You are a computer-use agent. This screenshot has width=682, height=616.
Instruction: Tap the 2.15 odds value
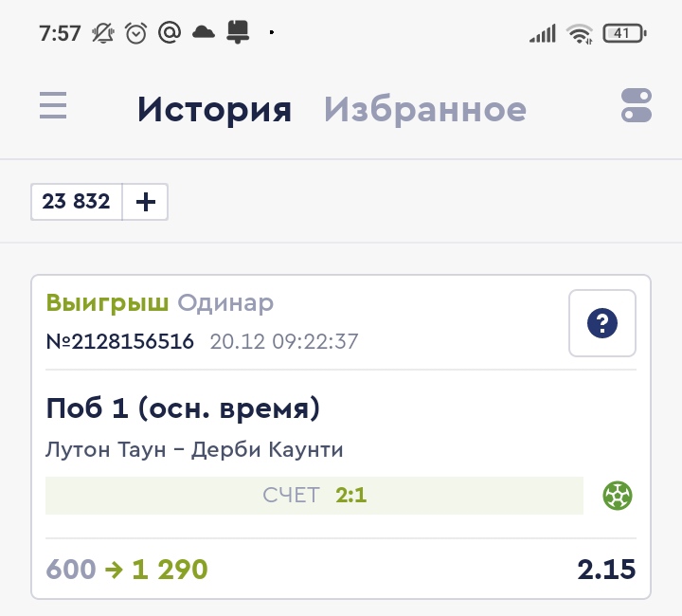click(x=606, y=570)
